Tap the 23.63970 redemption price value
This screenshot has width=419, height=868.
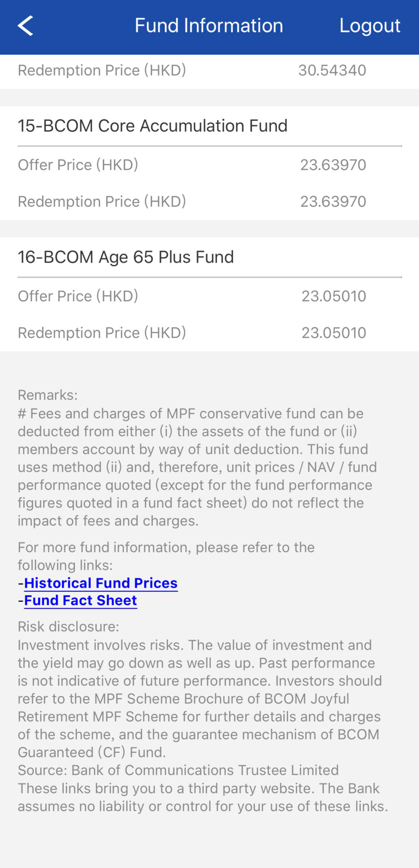point(333,201)
